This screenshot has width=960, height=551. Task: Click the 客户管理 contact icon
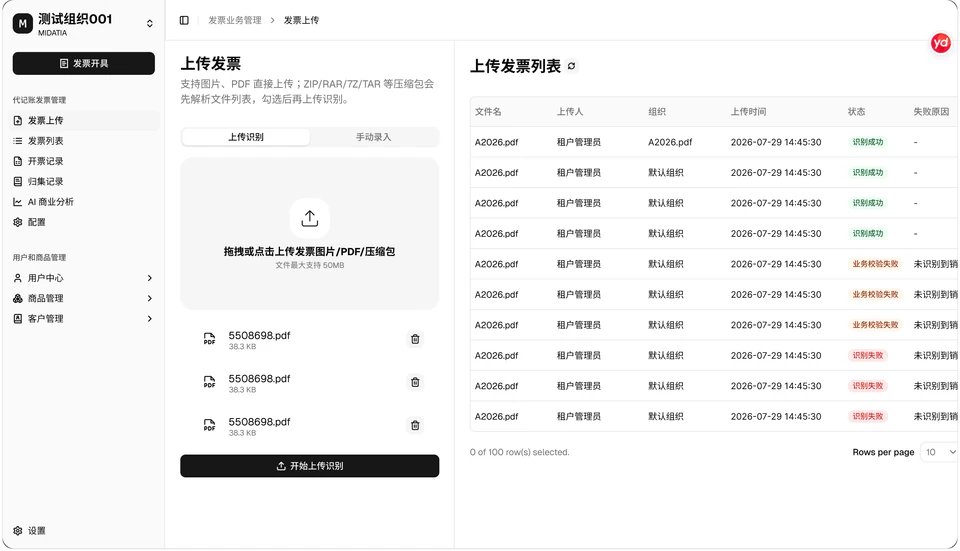click(x=18, y=319)
